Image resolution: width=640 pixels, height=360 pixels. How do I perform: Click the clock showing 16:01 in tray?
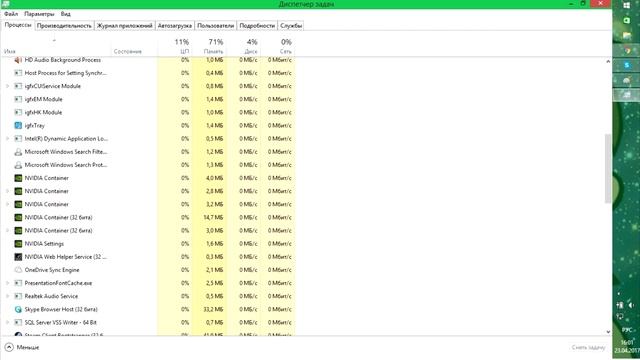627,342
